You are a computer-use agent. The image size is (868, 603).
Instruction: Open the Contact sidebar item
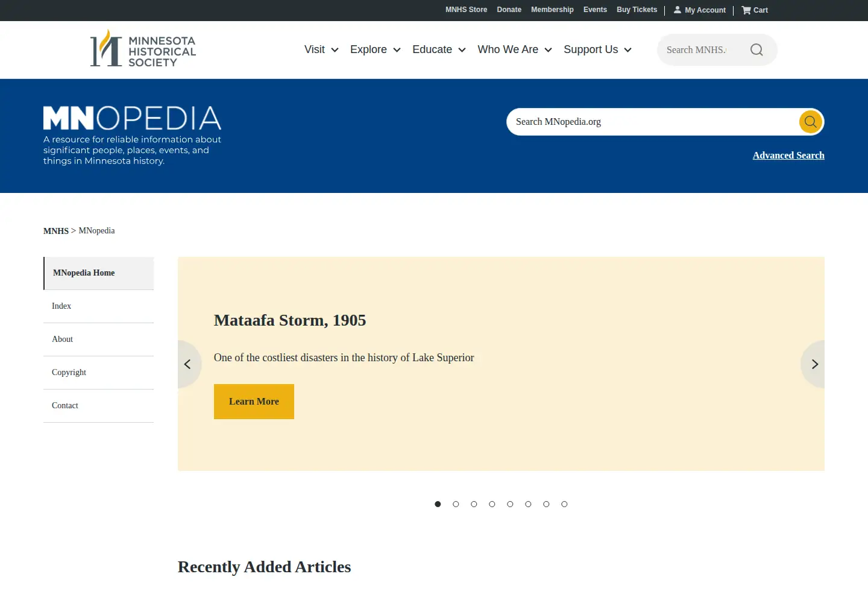click(99, 406)
